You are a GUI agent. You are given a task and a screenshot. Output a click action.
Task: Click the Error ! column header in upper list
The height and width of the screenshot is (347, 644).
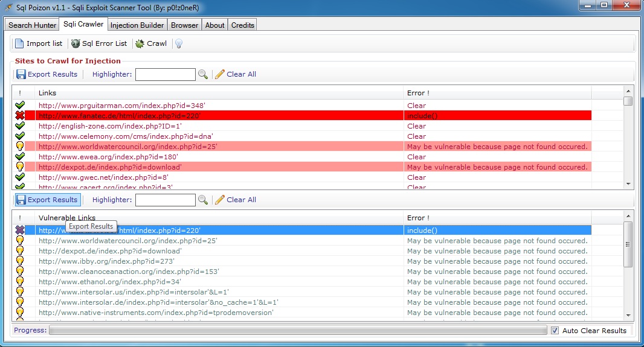point(497,93)
